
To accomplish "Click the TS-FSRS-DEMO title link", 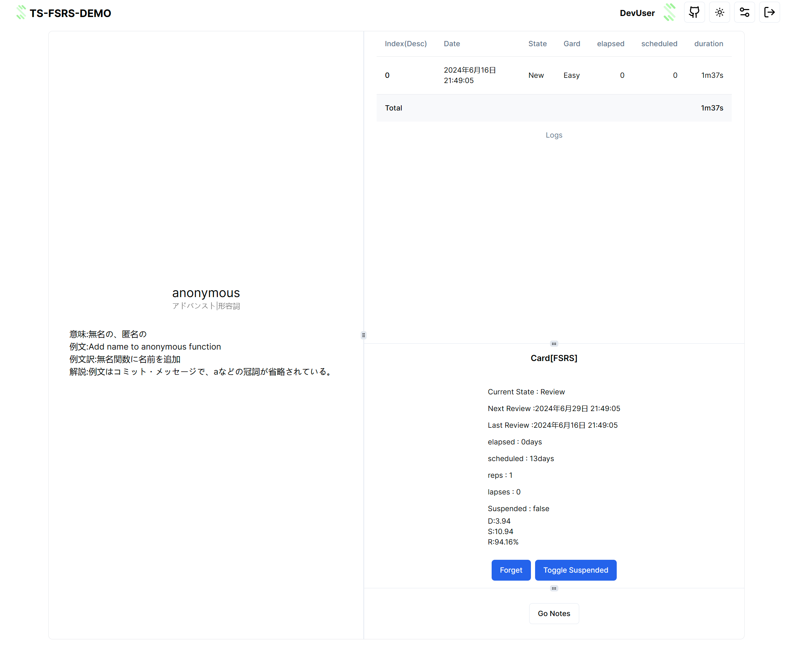I will click(x=70, y=13).
